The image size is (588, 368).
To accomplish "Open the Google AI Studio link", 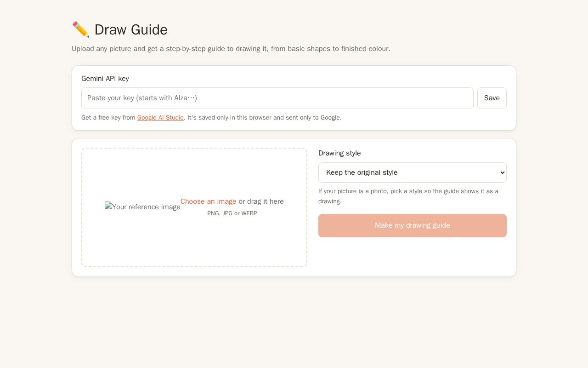I will [x=160, y=118].
